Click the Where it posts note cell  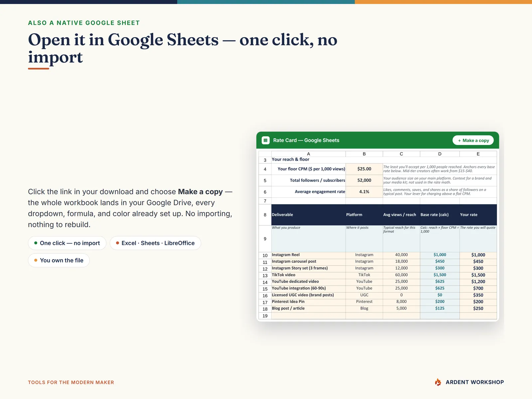tap(364, 239)
